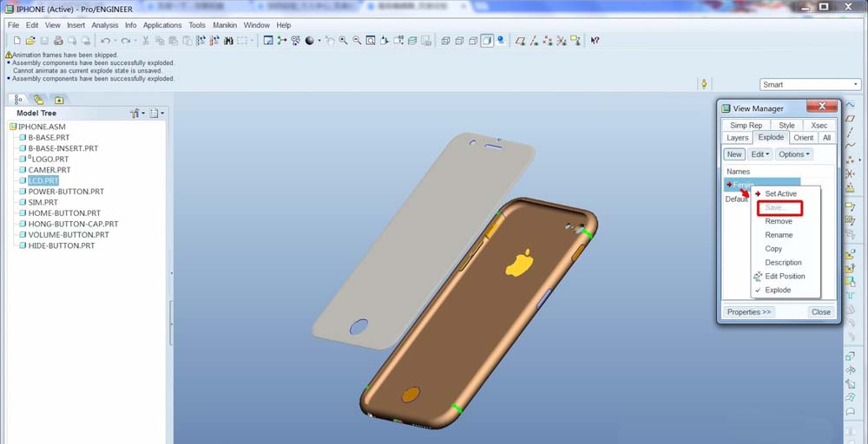
Task: Refit the model to the screen
Action: click(371, 41)
